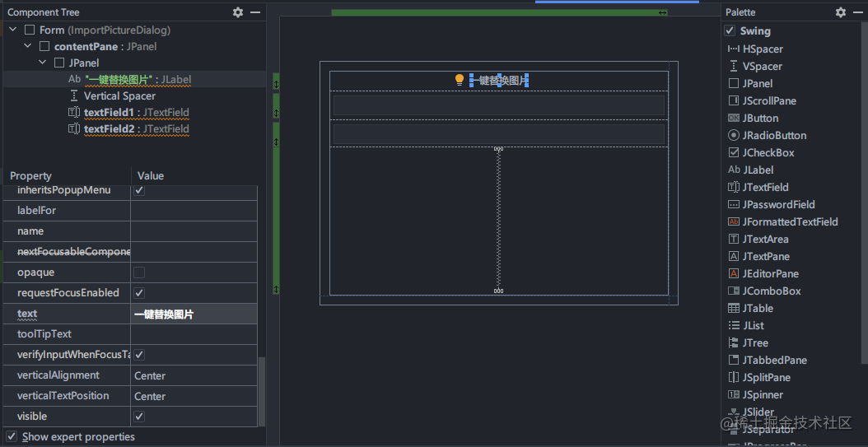The width and height of the screenshot is (868, 447).
Task: Uncheck requestFocusEnabled property
Action: tap(139, 293)
